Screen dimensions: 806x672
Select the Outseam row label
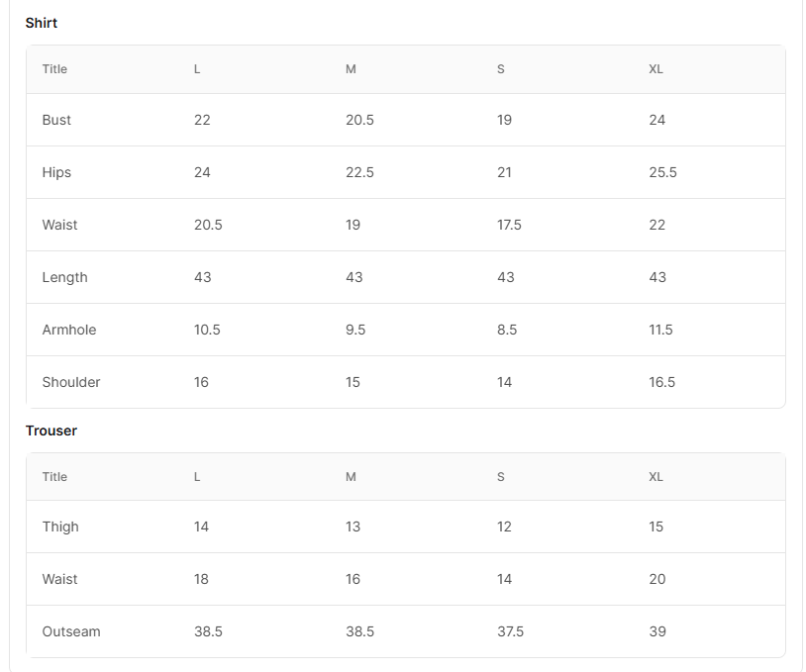[x=71, y=631]
